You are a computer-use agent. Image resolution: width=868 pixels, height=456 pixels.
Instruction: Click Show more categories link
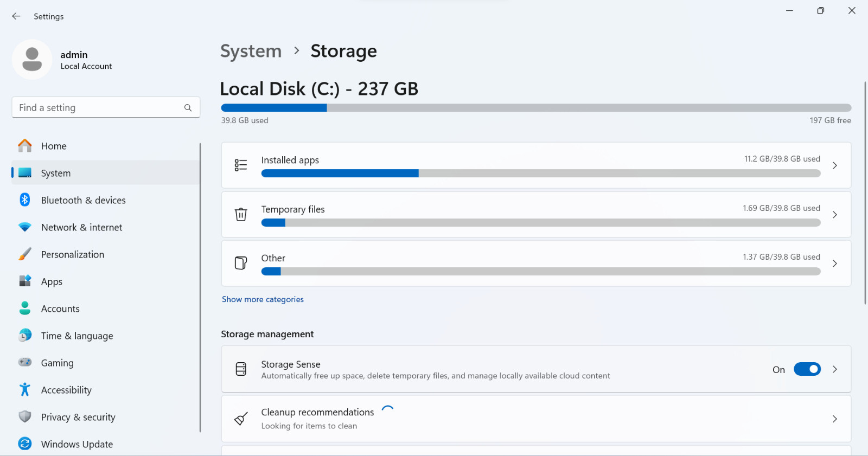[x=263, y=299]
